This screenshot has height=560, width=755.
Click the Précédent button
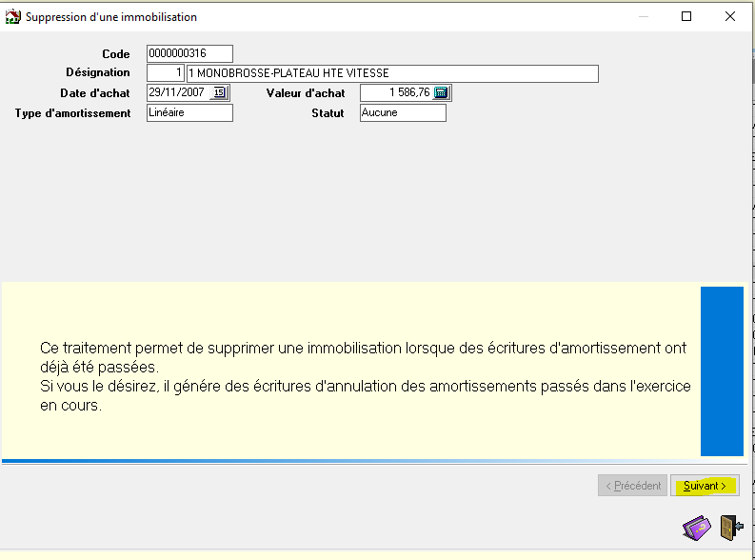(633, 486)
